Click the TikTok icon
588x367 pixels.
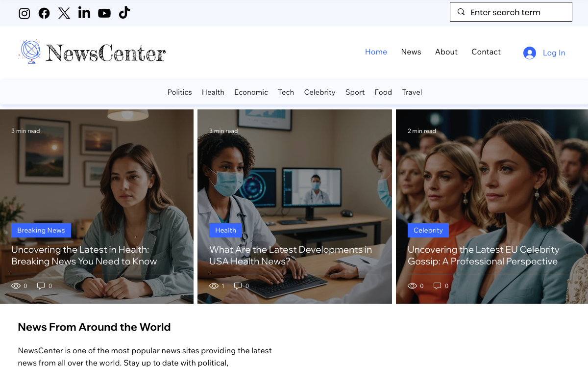(x=124, y=13)
